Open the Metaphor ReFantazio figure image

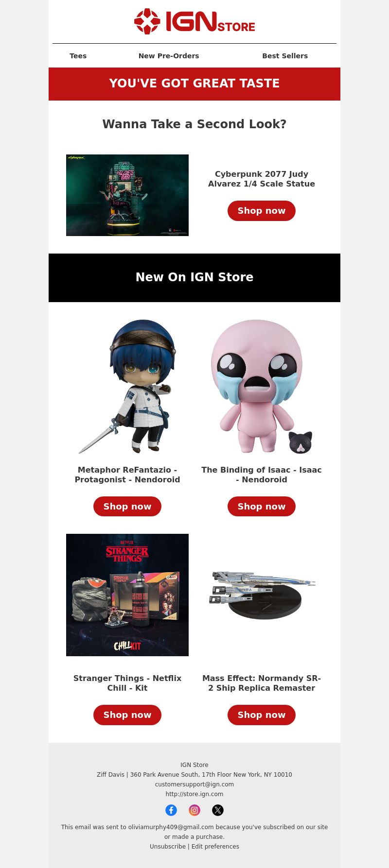pos(127,387)
